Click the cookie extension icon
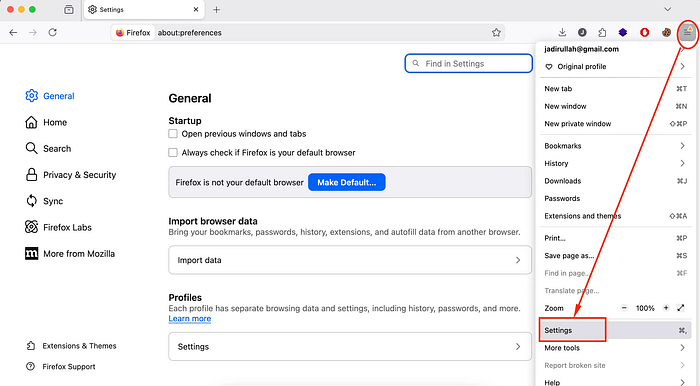Viewport: 700px width, 386px height. pyautogui.click(x=666, y=32)
